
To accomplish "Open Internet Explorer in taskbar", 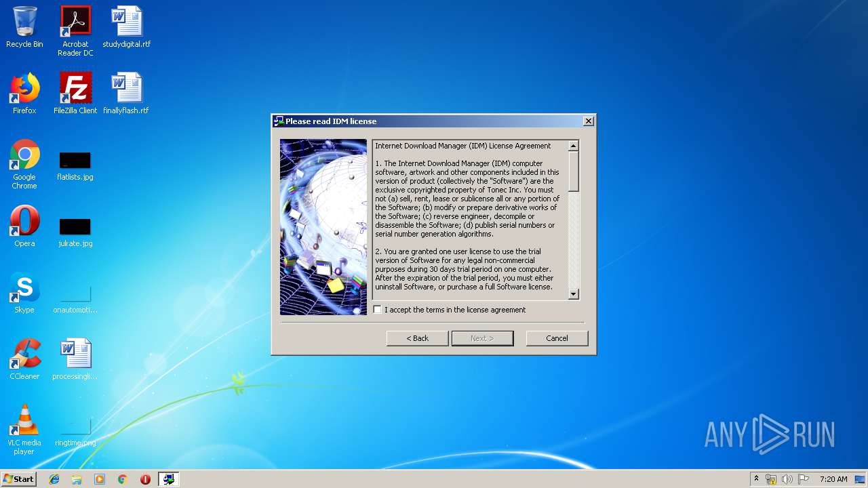I will coord(54,479).
